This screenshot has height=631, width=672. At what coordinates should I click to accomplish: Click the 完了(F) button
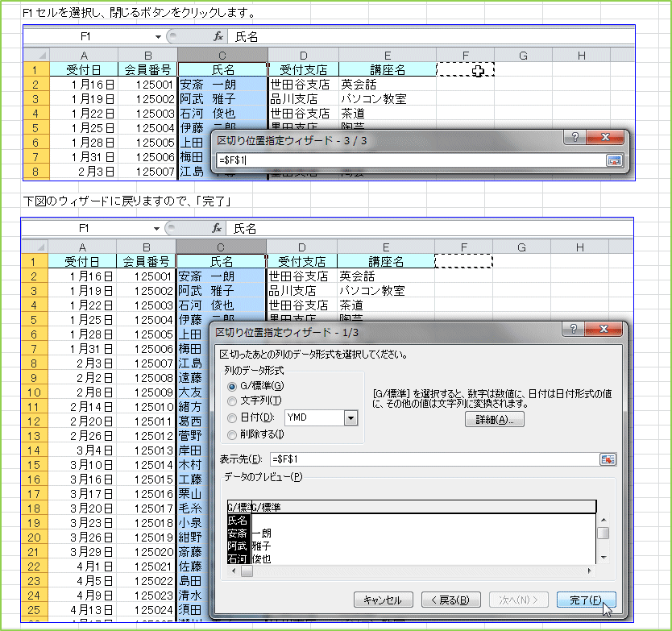[586, 600]
